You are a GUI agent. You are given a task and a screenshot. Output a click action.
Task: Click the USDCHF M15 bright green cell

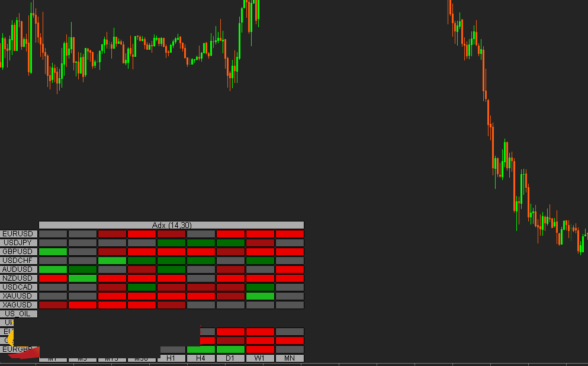pos(112,261)
